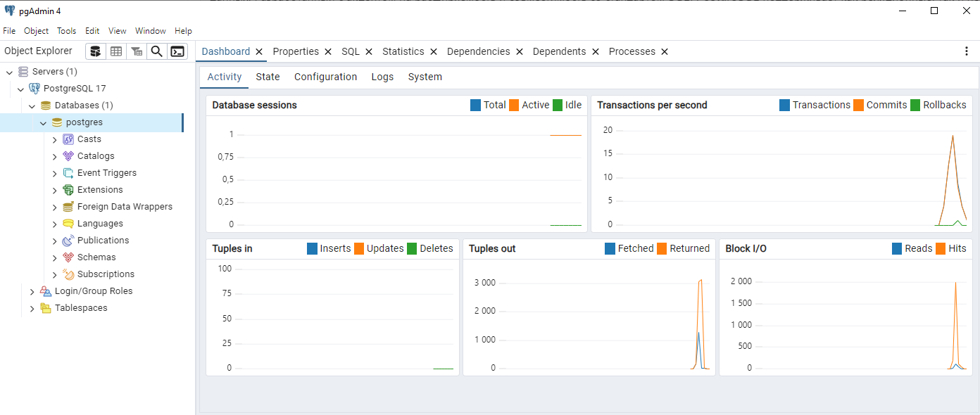This screenshot has width=980, height=415.
Task: Switch to the Dependencies tab
Action: point(479,51)
